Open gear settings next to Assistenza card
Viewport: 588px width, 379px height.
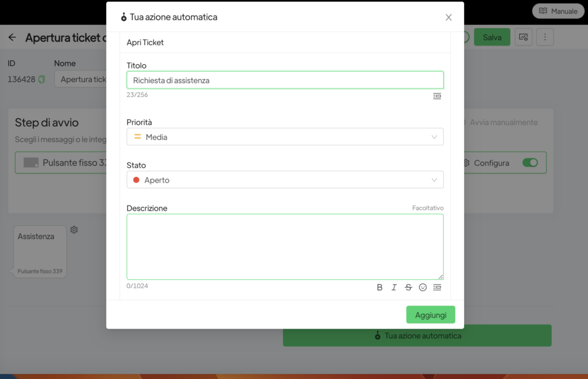tap(74, 230)
